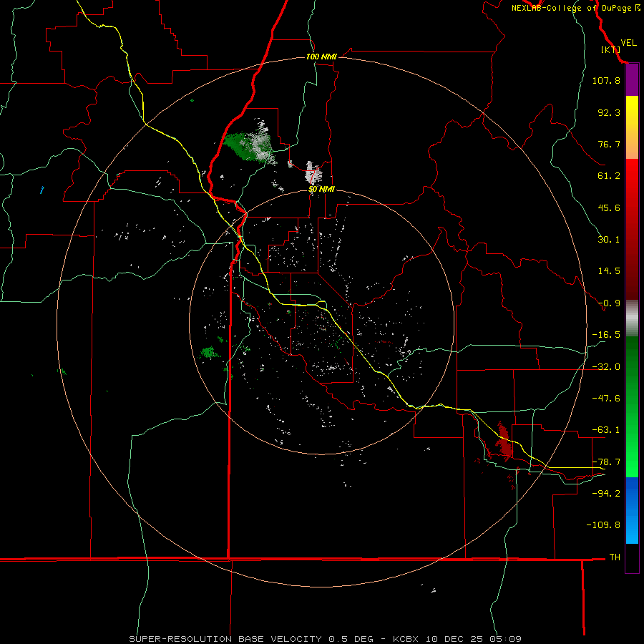Click the SUPER-RESOLUTION BASE VELOCITY caption text
This screenshot has width=644, height=644.
[x=225, y=639]
